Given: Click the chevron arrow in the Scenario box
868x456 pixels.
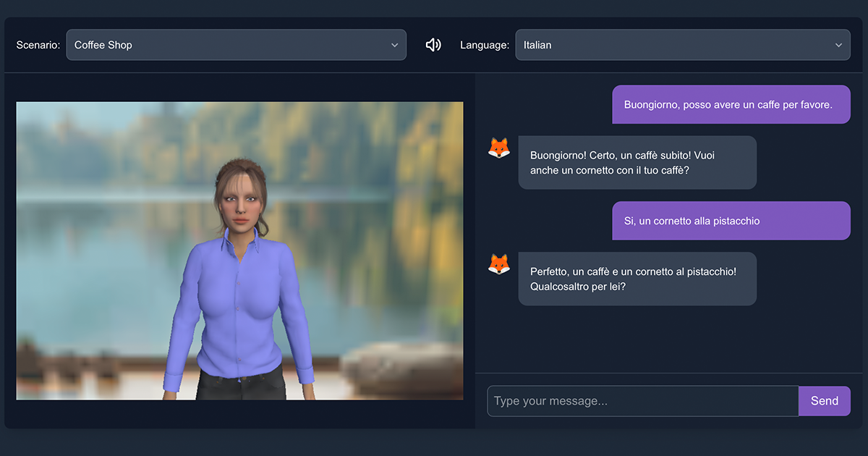Looking at the screenshot, I should tap(394, 45).
